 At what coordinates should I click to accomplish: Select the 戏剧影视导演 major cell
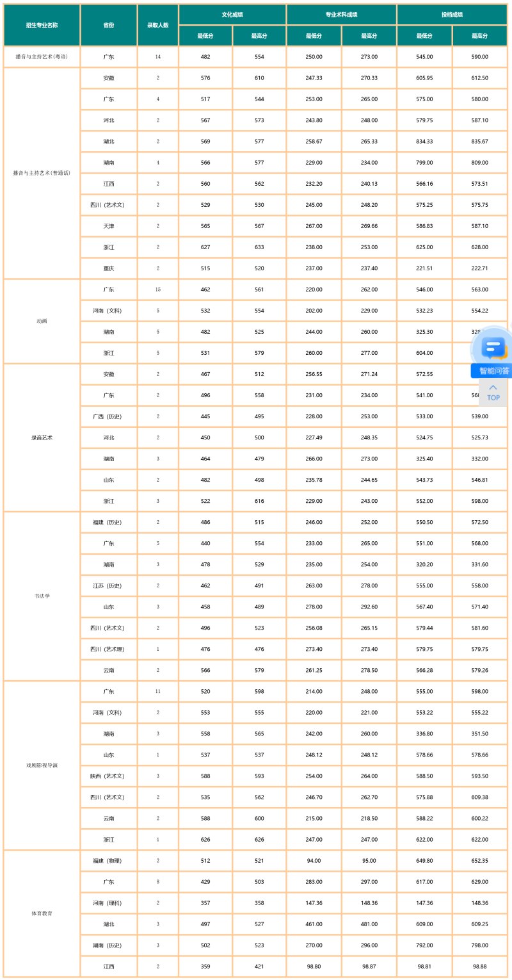coord(42,765)
